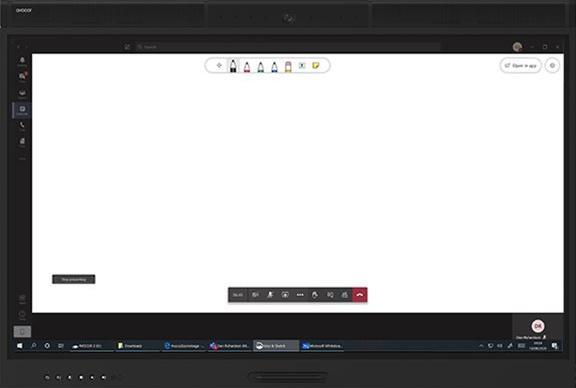Image resolution: width=576 pixels, height=388 pixels.
Task: Open whiteboard settings gear
Action: click(x=552, y=65)
